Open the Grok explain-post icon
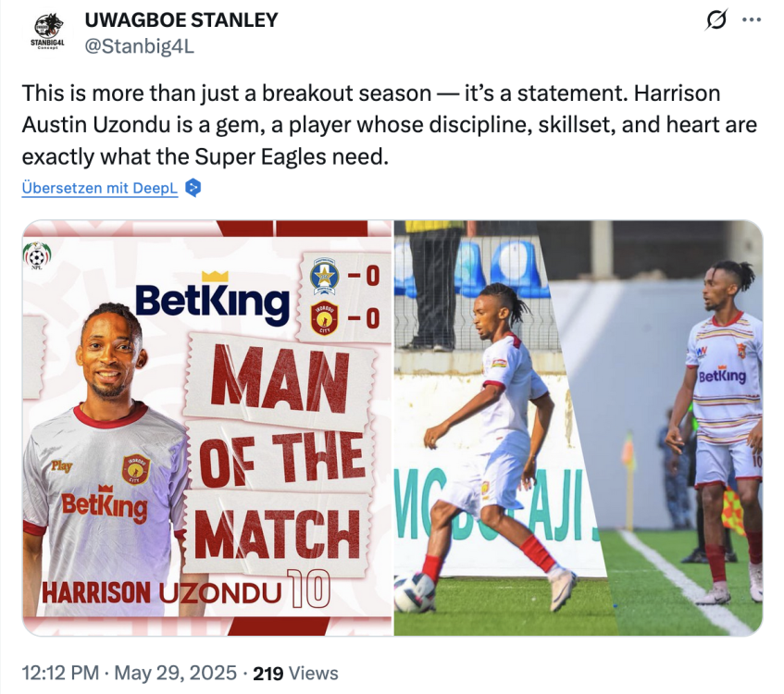 715,19
